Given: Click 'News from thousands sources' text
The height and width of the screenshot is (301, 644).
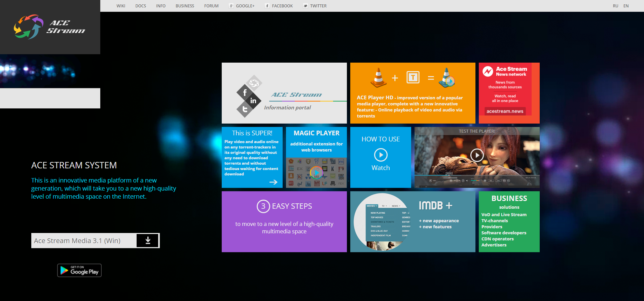Looking at the screenshot, I should 505,85.
